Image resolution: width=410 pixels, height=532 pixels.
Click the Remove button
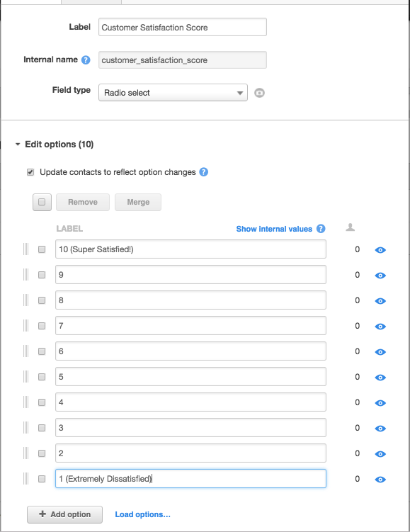[x=83, y=202]
